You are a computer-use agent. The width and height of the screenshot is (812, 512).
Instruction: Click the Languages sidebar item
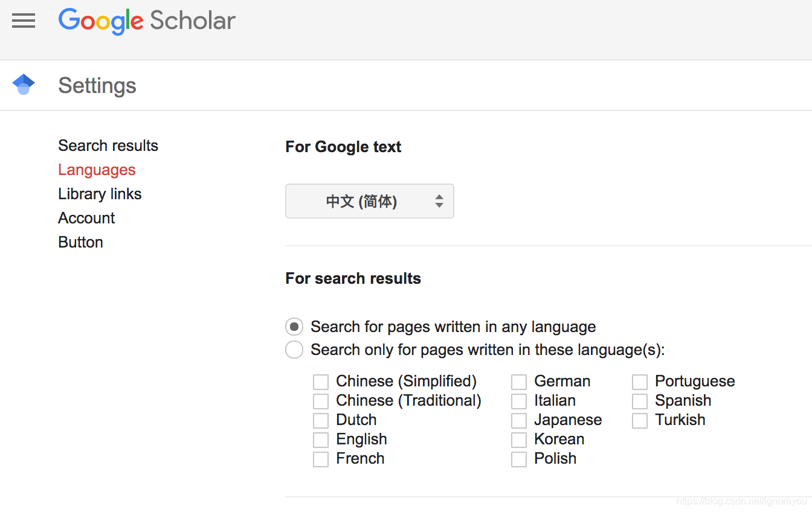tap(97, 169)
